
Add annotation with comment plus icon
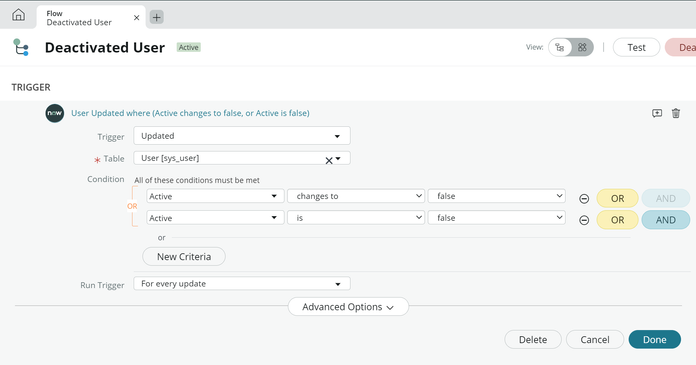tap(657, 113)
